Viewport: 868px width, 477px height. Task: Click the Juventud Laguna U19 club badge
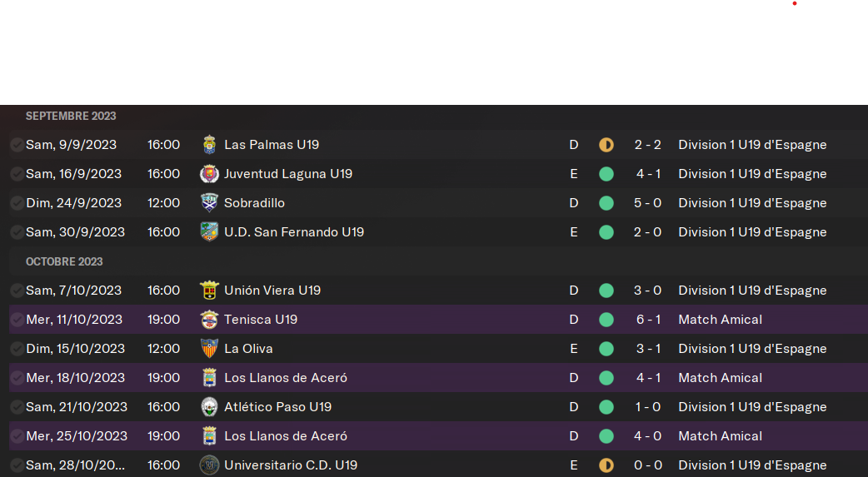tap(209, 174)
